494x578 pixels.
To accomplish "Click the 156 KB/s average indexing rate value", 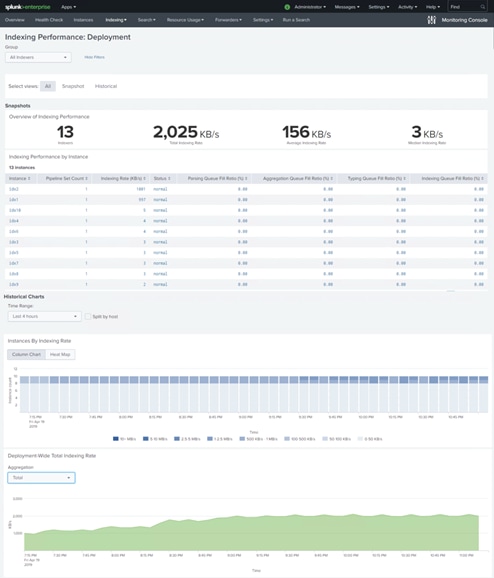I will coord(306,132).
